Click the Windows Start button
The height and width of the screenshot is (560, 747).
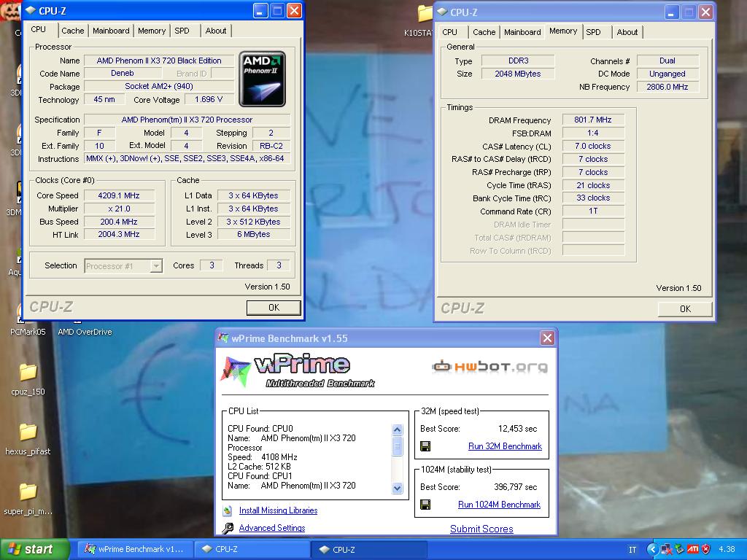pyautogui.click(x=34, y=550)
